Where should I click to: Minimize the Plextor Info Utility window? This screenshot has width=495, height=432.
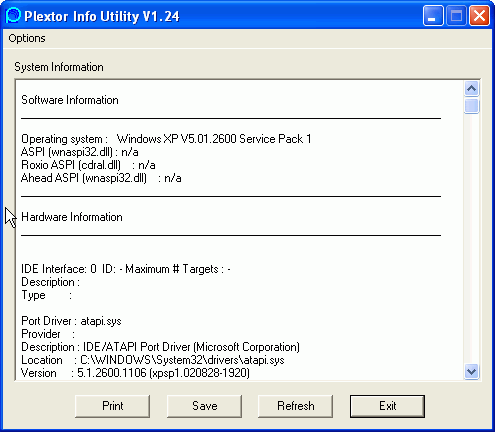click(433, 15)
